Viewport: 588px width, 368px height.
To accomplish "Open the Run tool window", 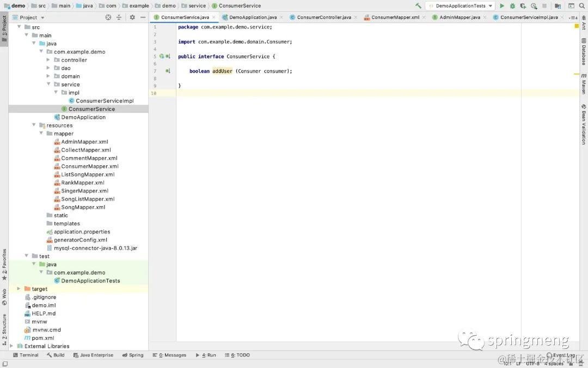I will click(206, 355).
